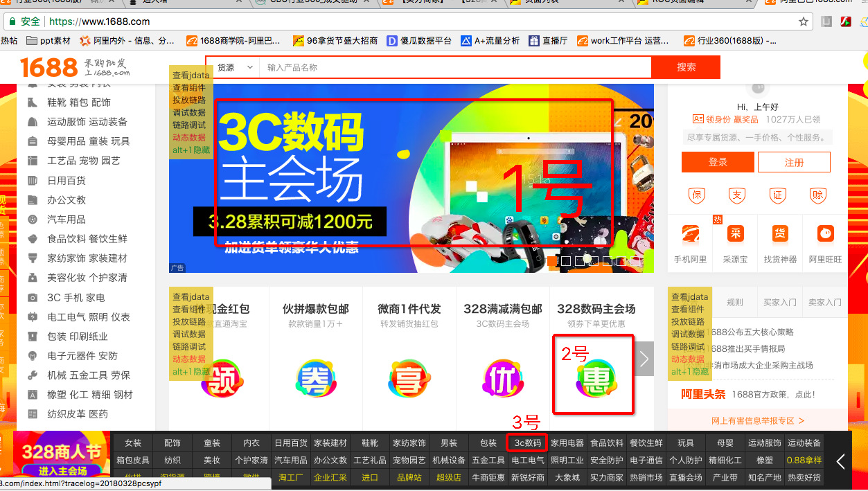Viewport: 868px width, 491px height.
Task: Click the 办公文教 category icon
Action: (33, 200)
